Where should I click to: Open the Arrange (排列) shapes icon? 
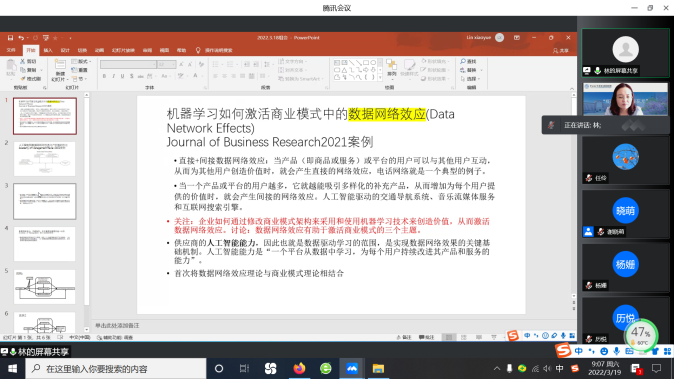(x=392, y=68)
